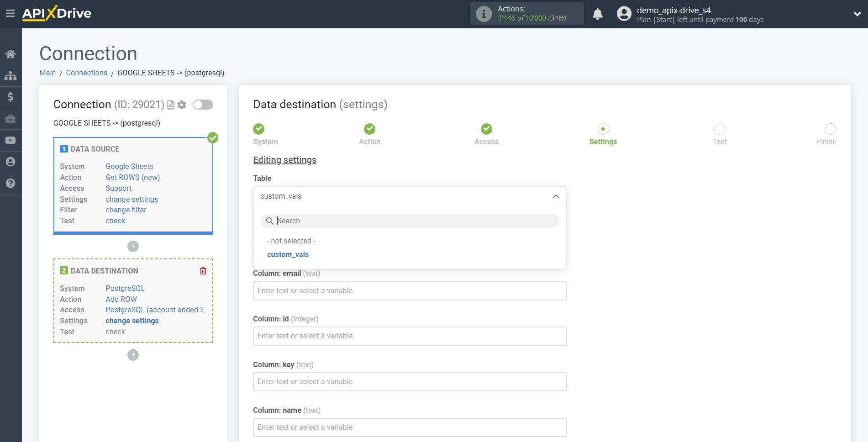Open the Get ROWS (new) action link
This screenshot has width=868, height=442.
pos(132,177)
